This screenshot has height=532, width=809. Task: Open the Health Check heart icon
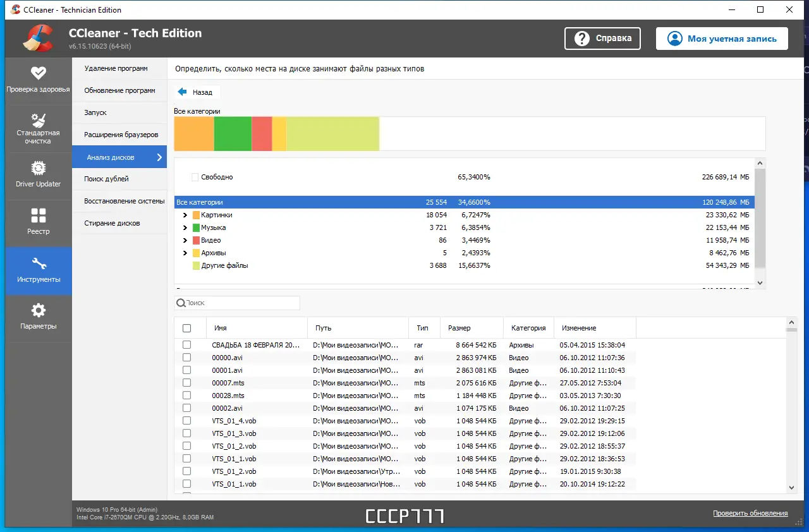click(x=39, y=73)
